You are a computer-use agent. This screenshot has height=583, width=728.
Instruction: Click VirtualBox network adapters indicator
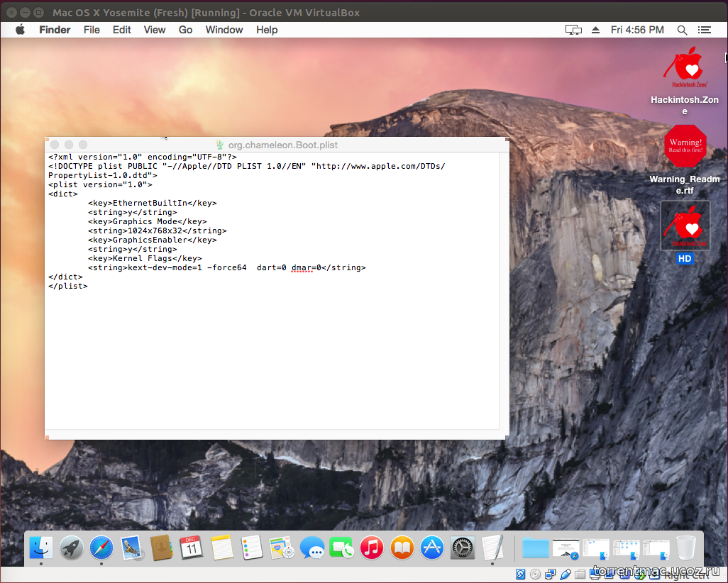point(550,574)
